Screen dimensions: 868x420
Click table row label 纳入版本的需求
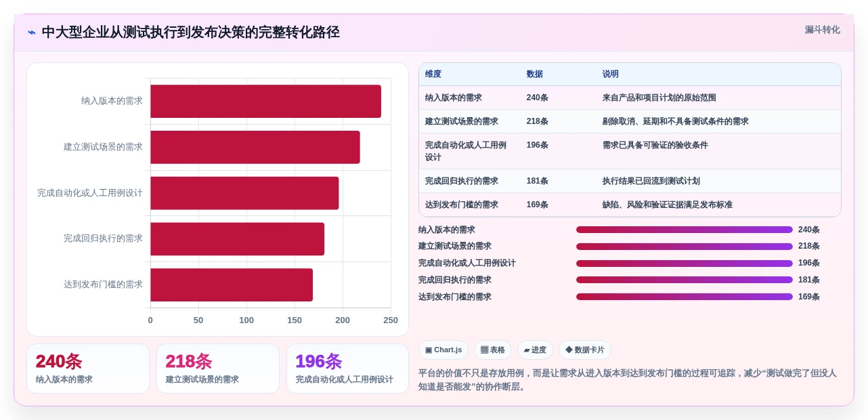(x=454, y=98)
